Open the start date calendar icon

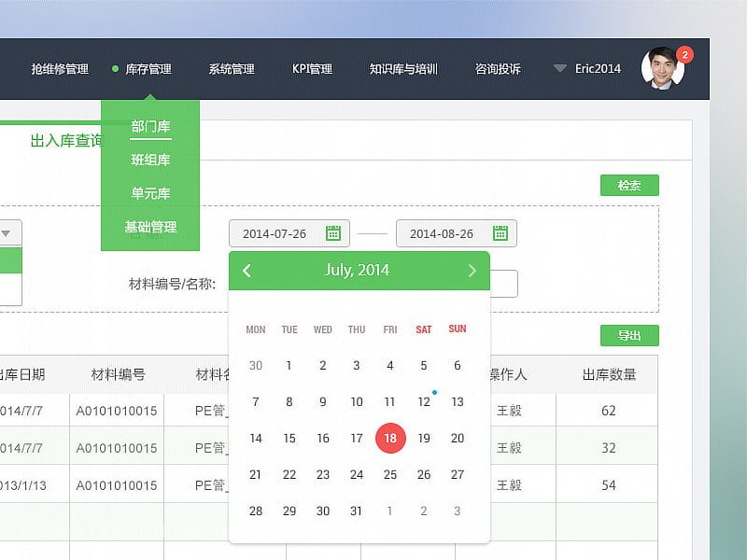333,233
